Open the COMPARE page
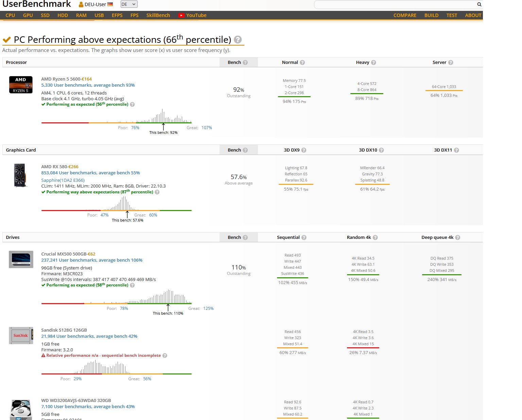 (405, 15)
